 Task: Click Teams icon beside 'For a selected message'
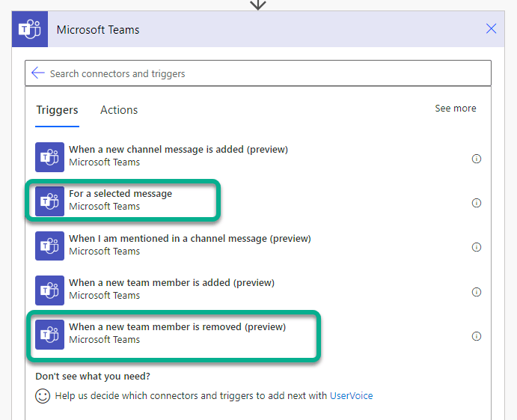click(50, 201)
